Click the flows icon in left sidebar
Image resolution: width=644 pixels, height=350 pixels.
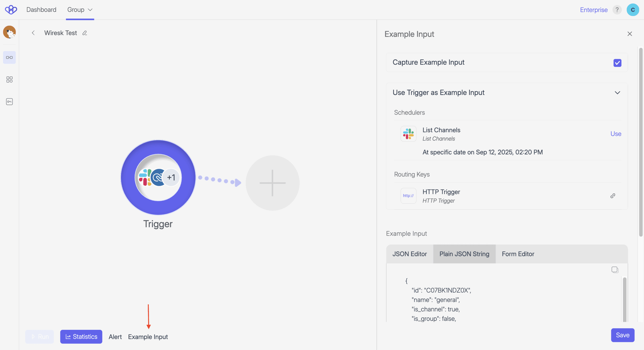click(x=9, y=57)
